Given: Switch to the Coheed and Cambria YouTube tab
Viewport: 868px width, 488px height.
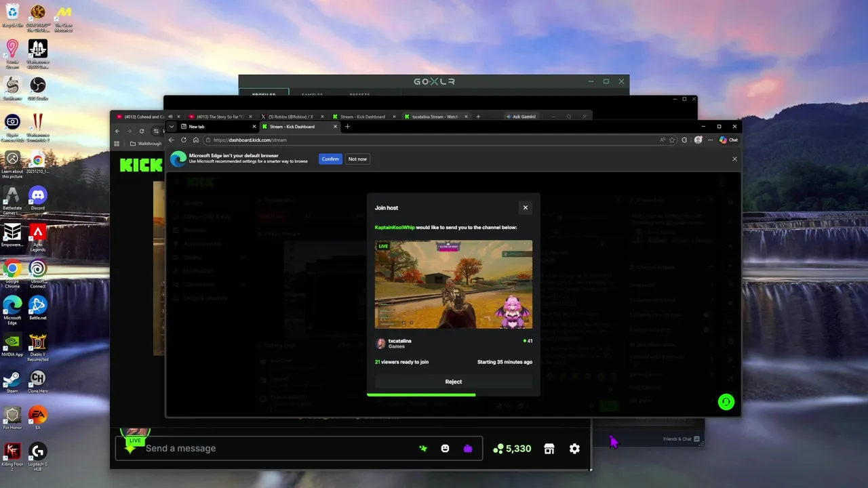Looking at the screenshot, I should (x=144, y=117).
